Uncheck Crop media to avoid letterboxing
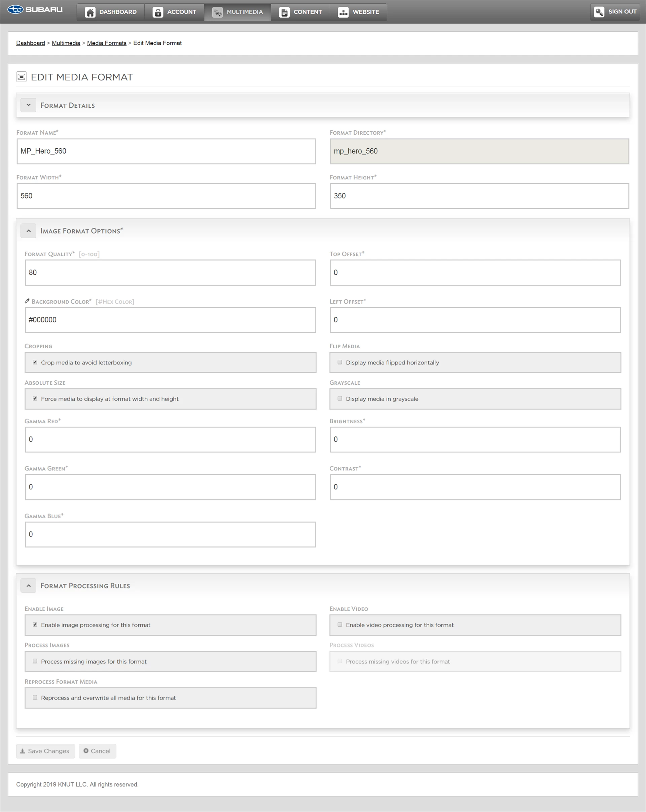 [35, 362]
